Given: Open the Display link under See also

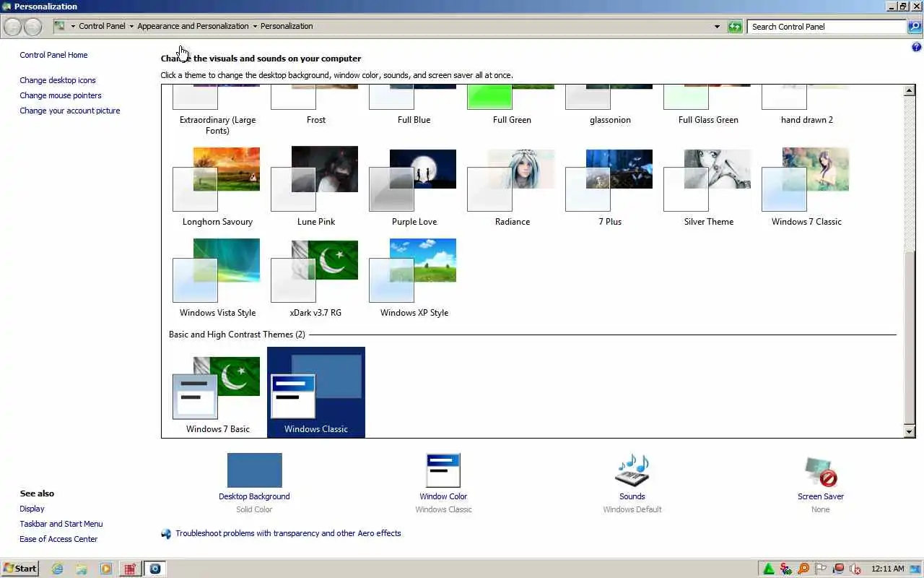Looking at the screenshot, I should pyautogui.click(x=32, y=509).
